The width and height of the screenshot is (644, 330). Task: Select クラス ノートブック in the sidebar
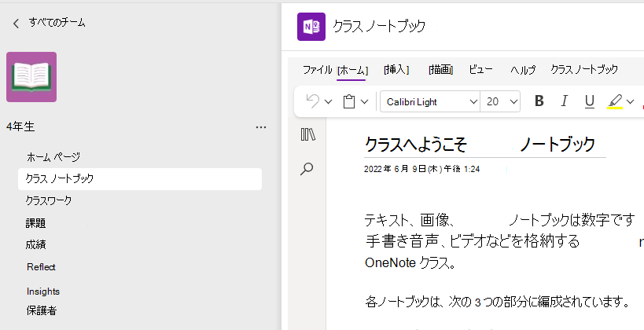tap(140, 179)
